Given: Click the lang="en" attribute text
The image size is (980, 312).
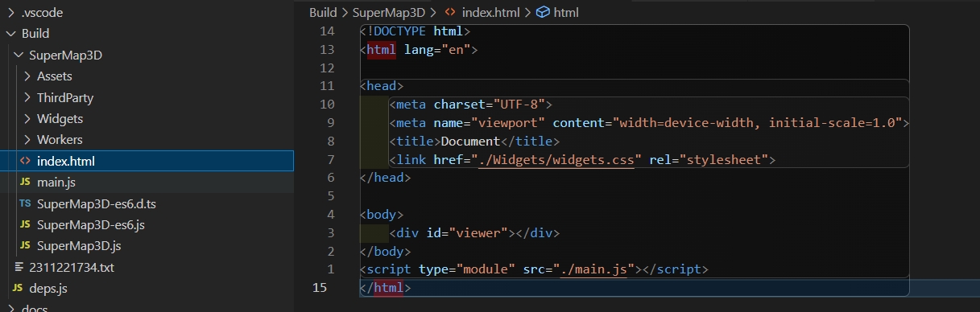Looking at the screenshot, I should 437,50.
